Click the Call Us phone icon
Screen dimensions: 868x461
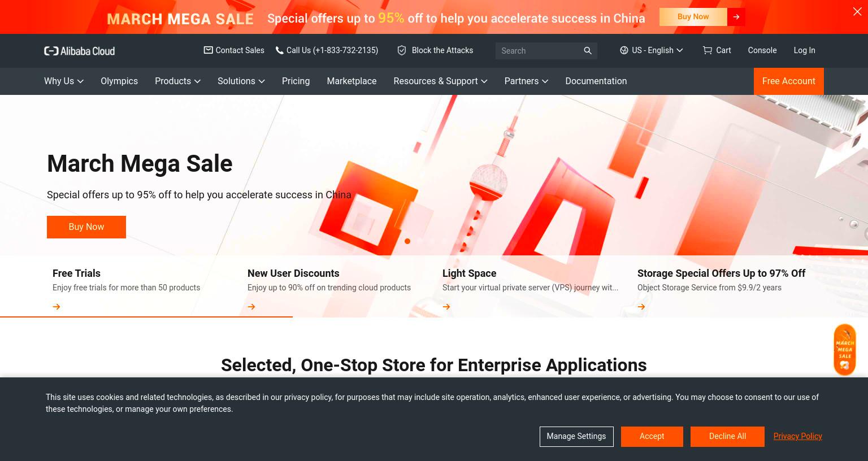tap(279, 50)
